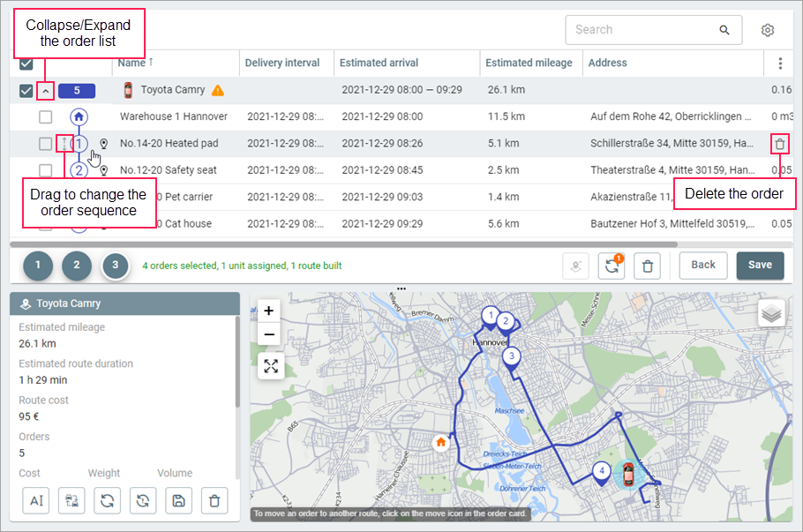Screen dimensions: 803x532
Task: Check the Warehouse 1 Hannover checkbox
Action: click(x=45, y=116)
